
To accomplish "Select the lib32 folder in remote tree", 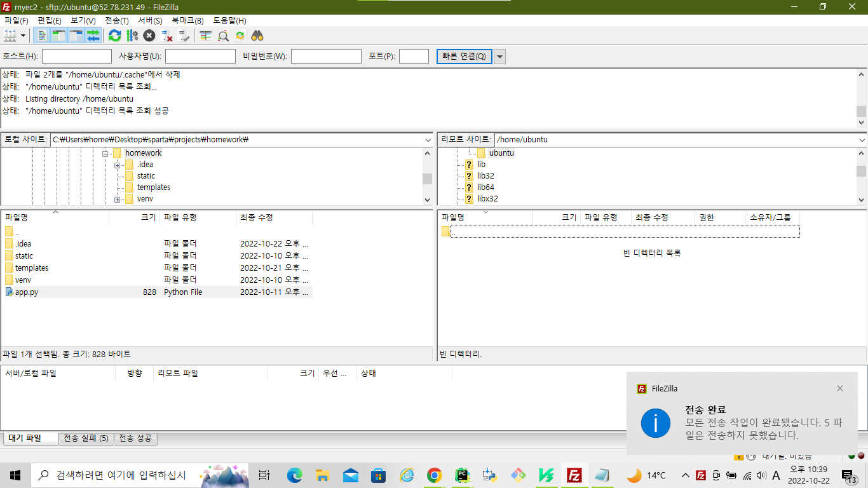I will (x=485, y=176).
